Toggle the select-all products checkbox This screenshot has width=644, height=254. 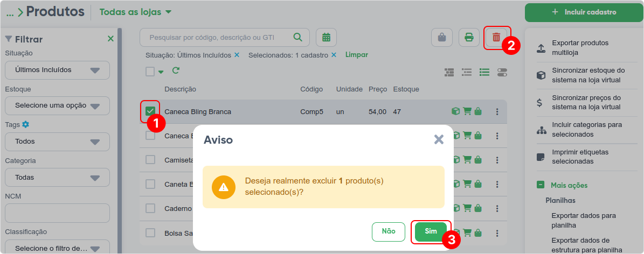(x=150, y=71)
